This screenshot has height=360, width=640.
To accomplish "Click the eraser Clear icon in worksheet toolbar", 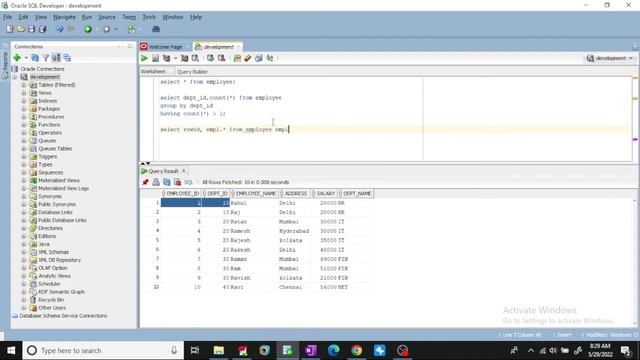I will coord(248,58).
